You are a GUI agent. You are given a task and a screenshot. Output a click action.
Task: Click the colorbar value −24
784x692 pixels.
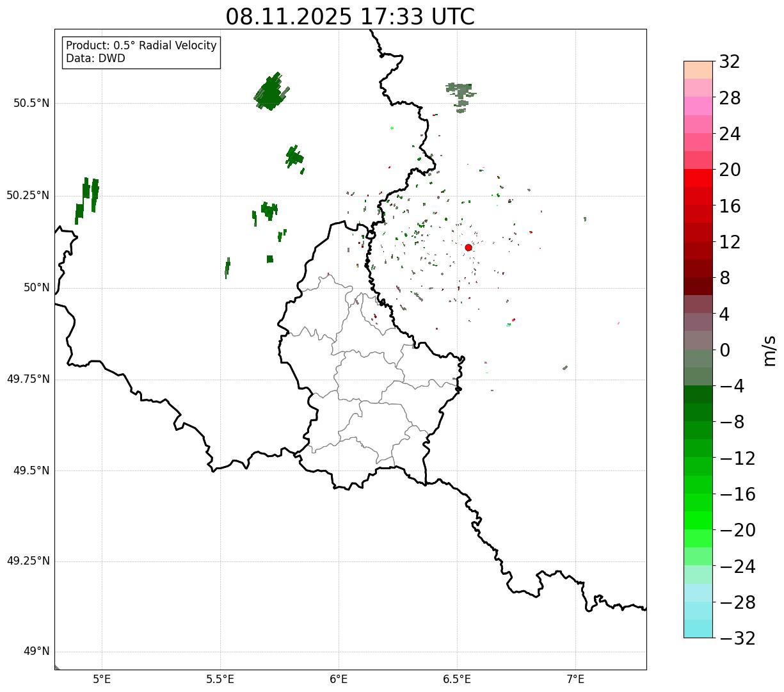point(737,567)
